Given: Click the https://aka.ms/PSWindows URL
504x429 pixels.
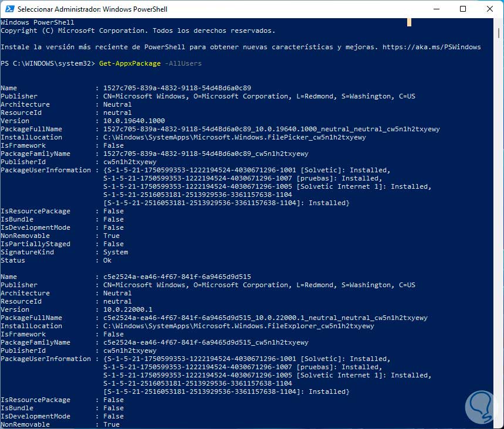Looking at the screenshot, I should tap(431, 47).
